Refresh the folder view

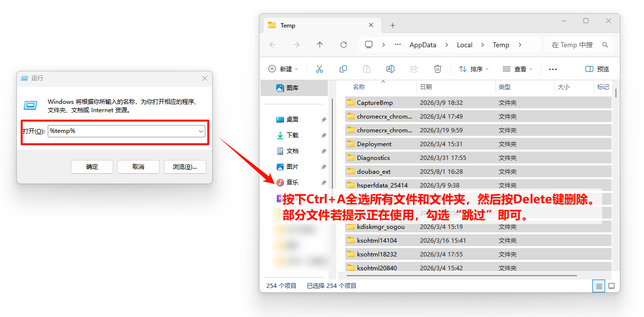(343, 44)
